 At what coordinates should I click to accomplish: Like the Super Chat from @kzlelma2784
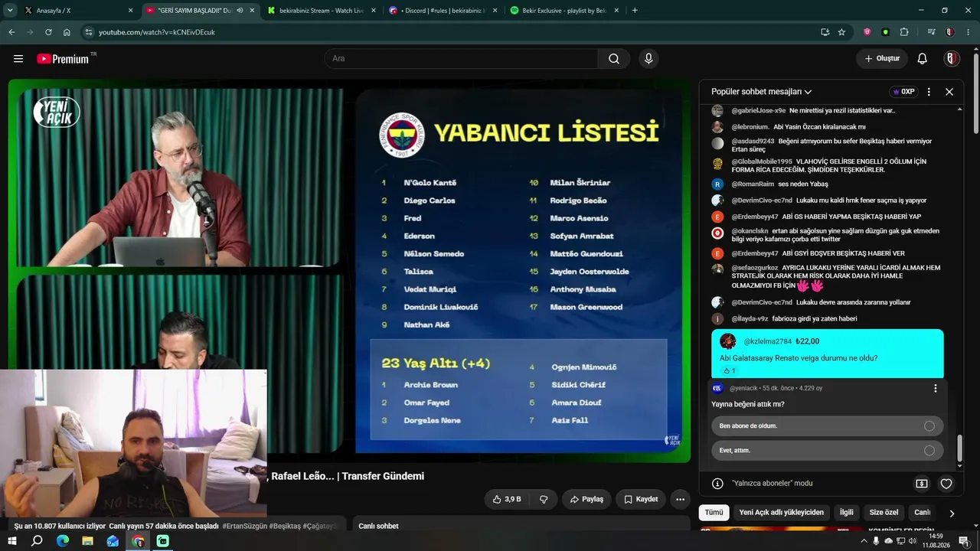[726, 370]
